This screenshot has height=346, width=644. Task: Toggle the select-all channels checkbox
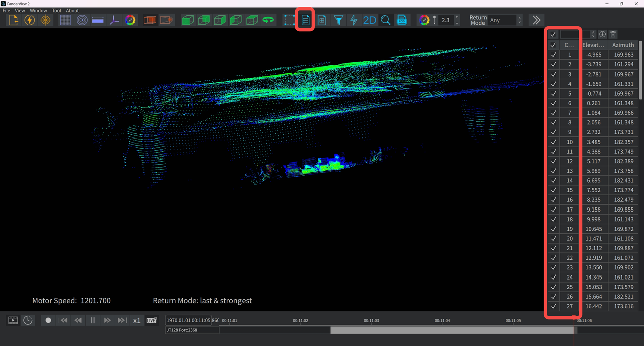[553, 45]
